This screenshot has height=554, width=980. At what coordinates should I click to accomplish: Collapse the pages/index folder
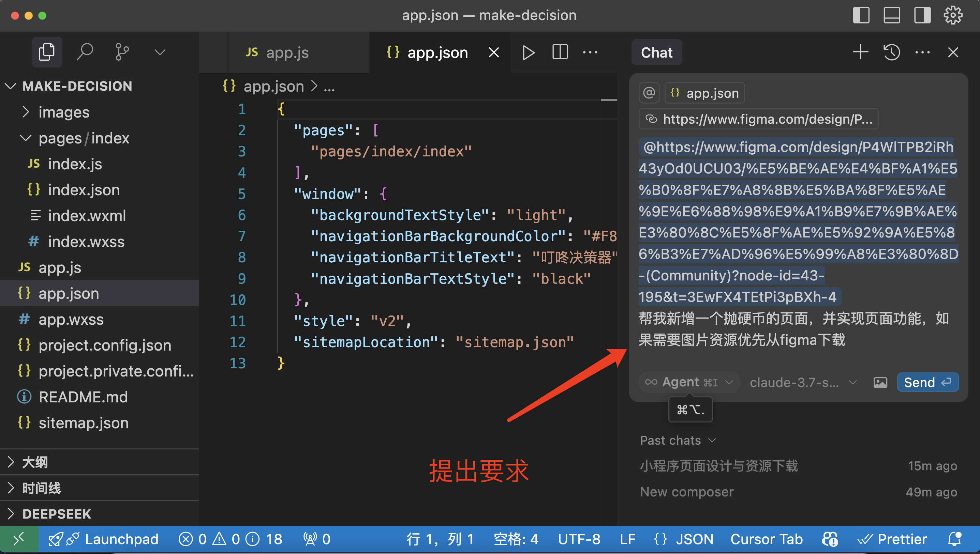click(x=100, y=138)
